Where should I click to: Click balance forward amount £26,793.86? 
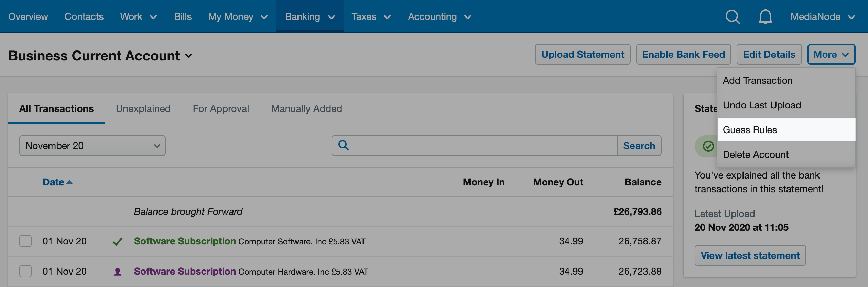tap(637, 211)
